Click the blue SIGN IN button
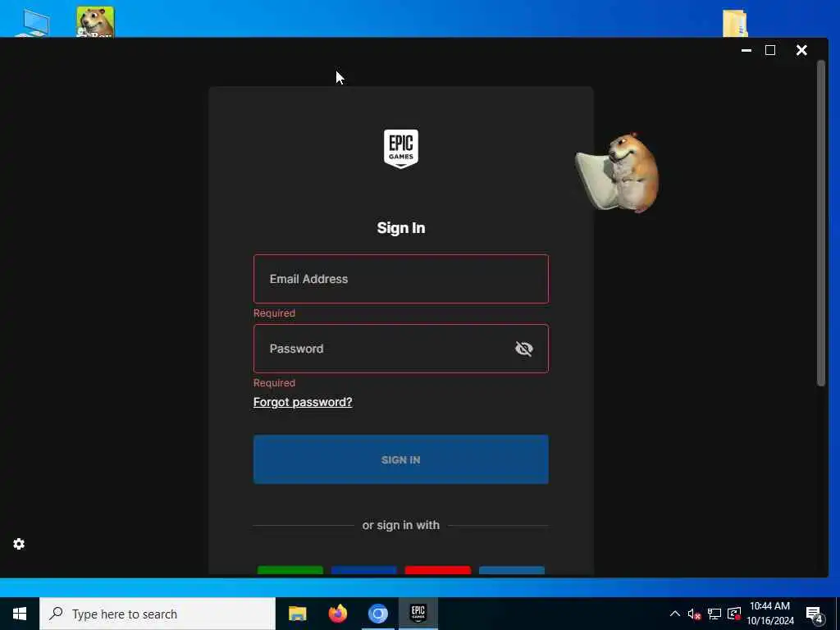The width and height of the screenshot is (840, 630). pyautogui.click(x=400, y=459)
